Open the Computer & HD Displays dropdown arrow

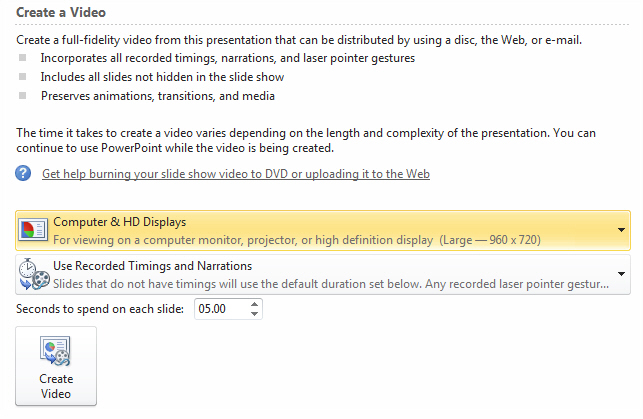[x=621, y=230]
